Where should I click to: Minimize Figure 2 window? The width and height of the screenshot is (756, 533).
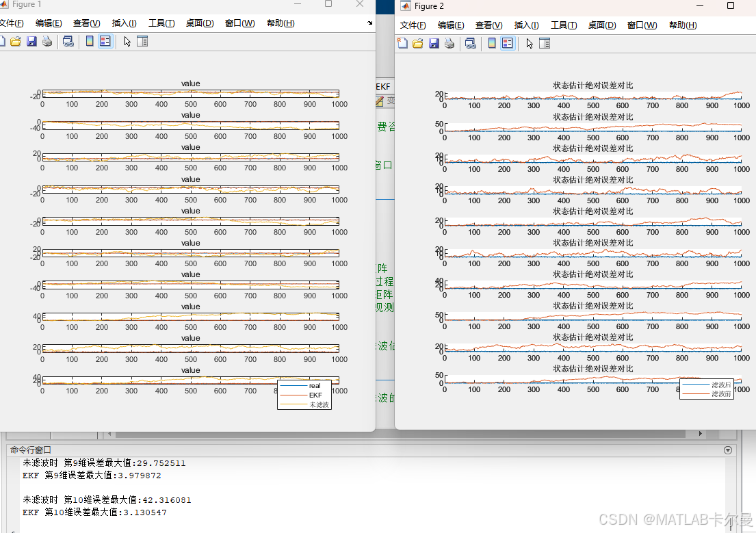coord(700,5)
